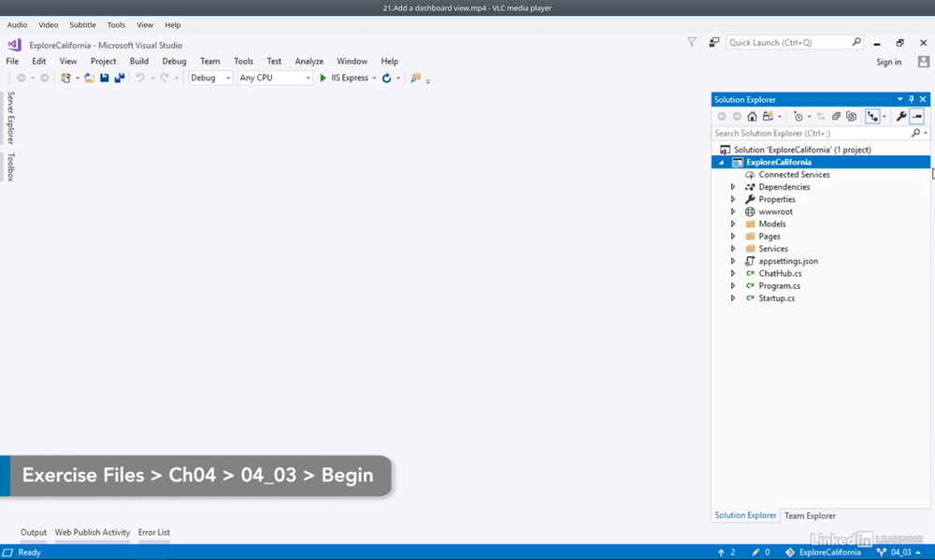
Task: Select Startup.cs in Solution Explorer
Action: pos(776,298)
